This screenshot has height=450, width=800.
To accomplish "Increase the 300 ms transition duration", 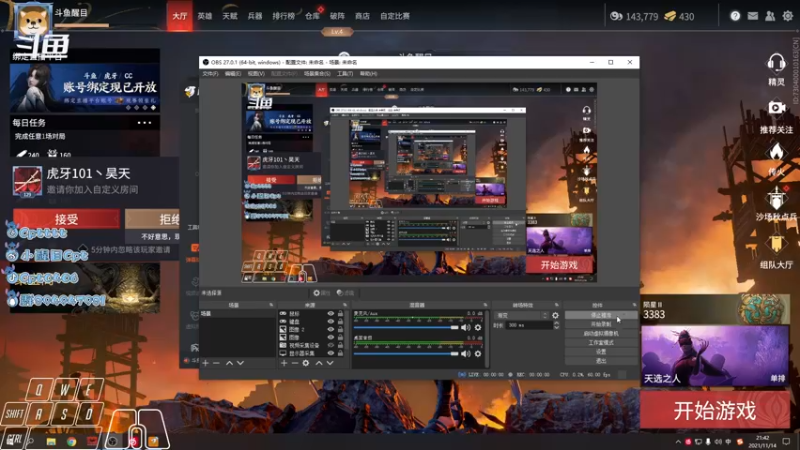I will pyautogui.click(x=556, y=323).
